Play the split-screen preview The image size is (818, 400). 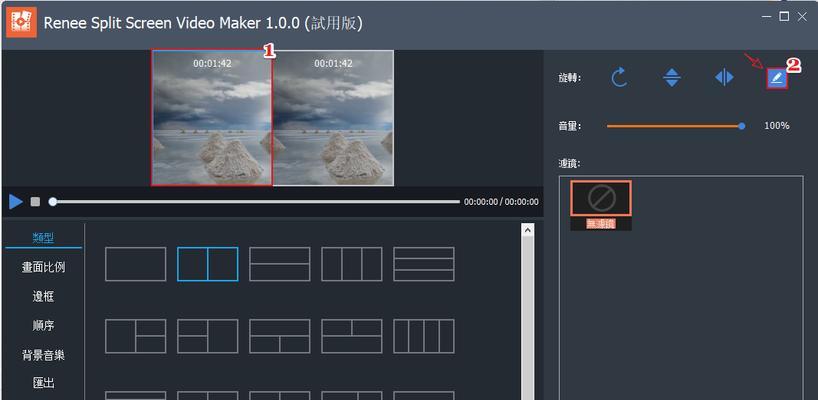(16, 202)
